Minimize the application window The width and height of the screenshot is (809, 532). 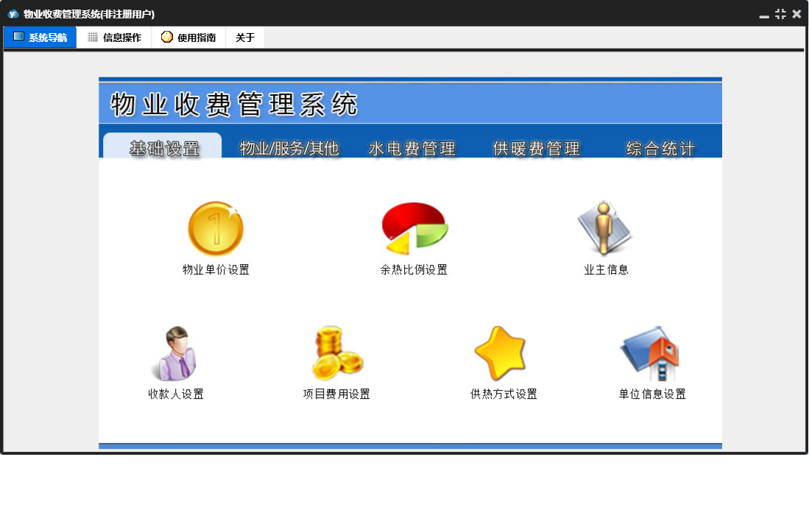coord(764,15)
